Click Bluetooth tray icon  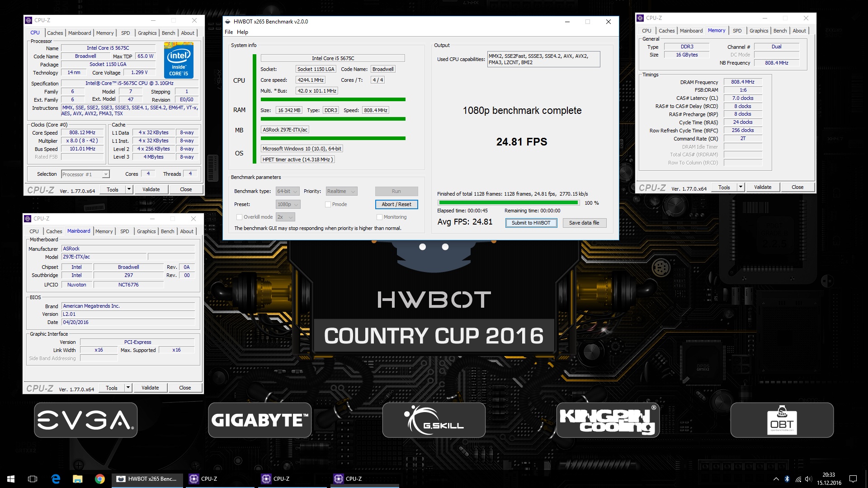pos(787,479)
